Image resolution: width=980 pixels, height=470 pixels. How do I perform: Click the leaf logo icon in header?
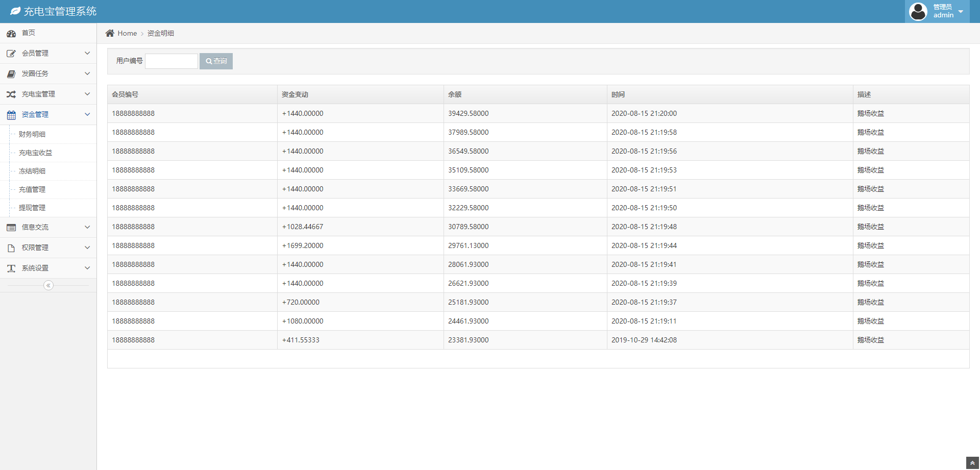coord(15,11)
